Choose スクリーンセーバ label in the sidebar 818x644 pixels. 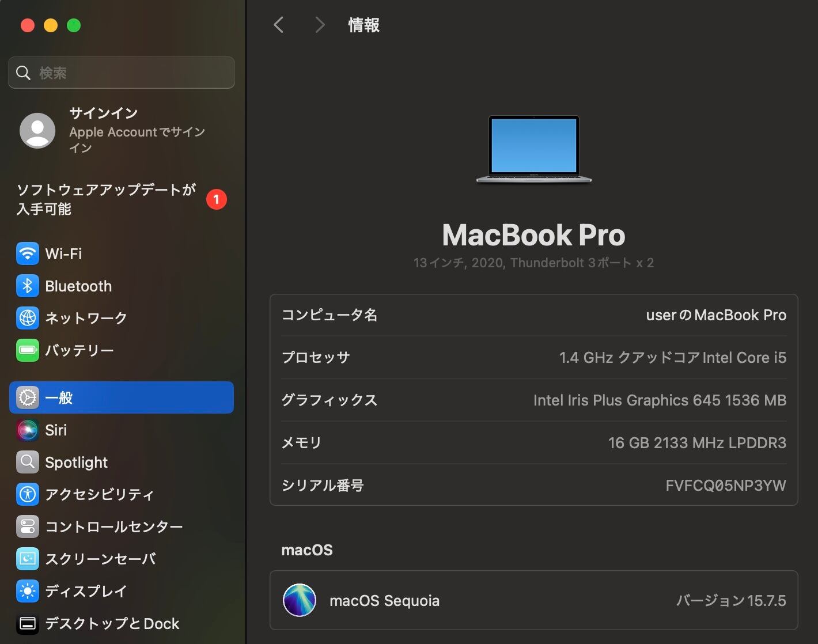coord(100,559)
